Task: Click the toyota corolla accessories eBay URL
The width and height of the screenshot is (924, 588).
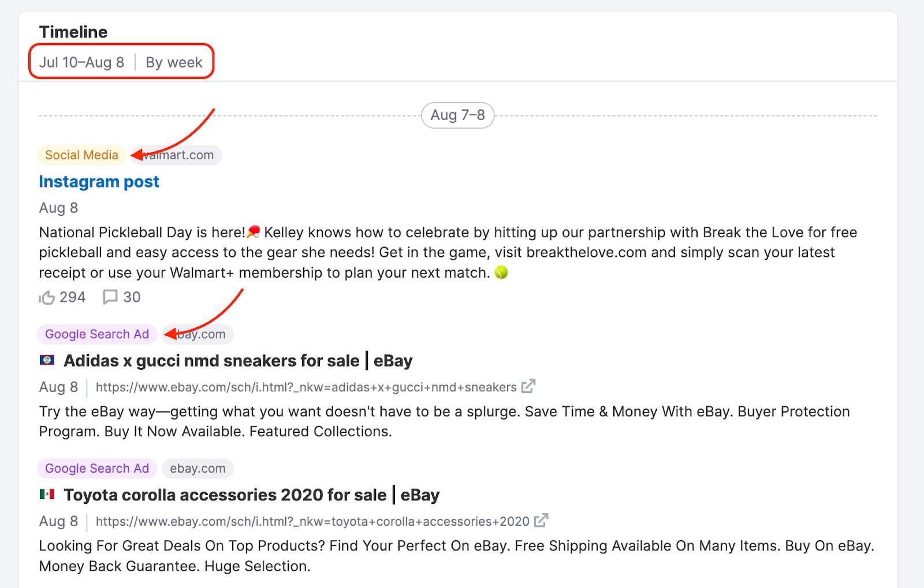Action: click(312, 520)
